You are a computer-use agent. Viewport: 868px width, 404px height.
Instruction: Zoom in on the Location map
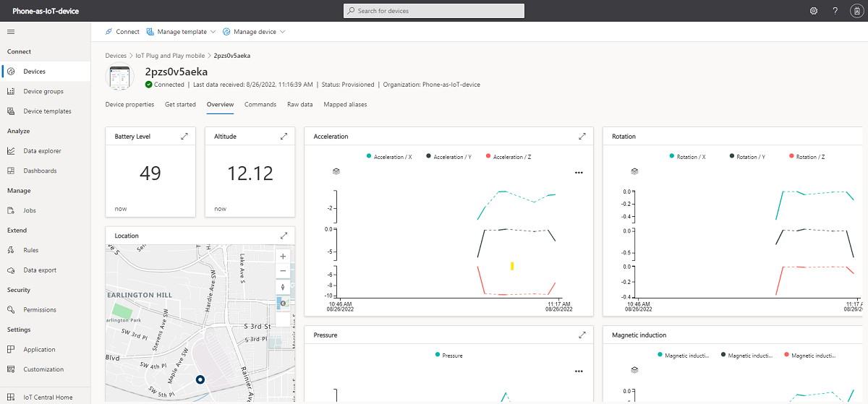tap(283, 257)
